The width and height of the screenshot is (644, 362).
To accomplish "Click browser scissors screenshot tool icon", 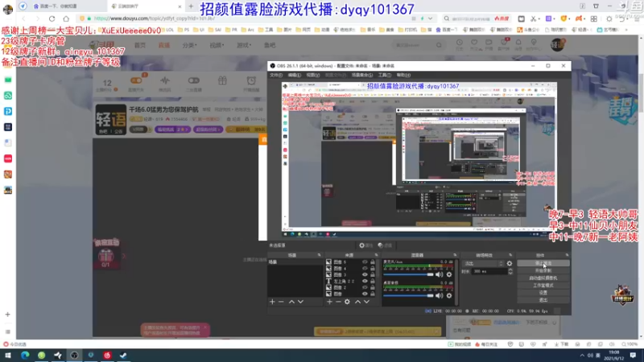I will pos(533,19).
